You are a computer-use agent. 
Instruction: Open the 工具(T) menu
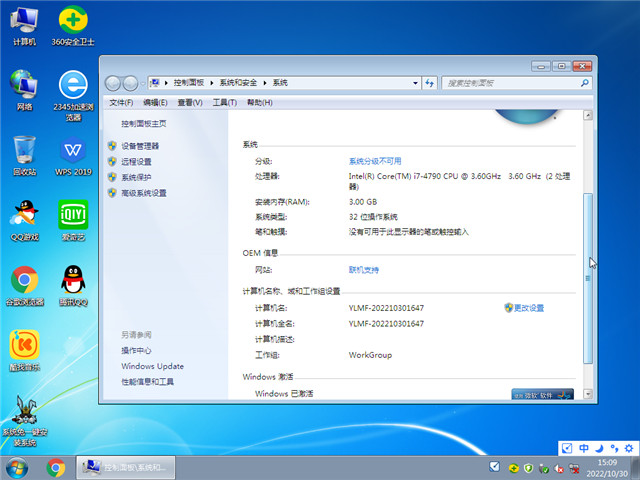[x=224, y=103]
